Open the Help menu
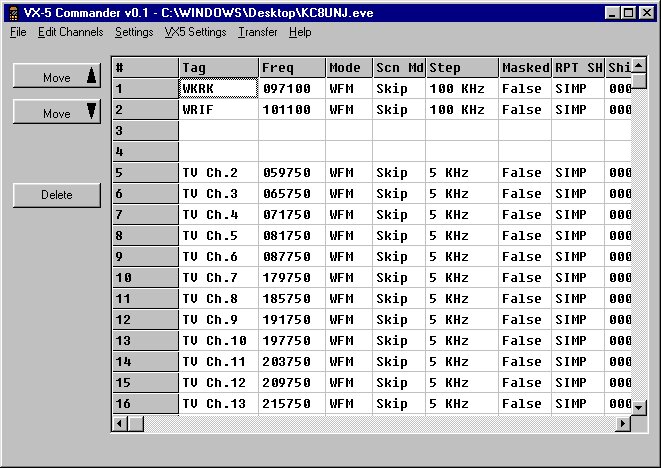This screenshot has width=661, height=468. pyautogui.click(x=300, y=32)
